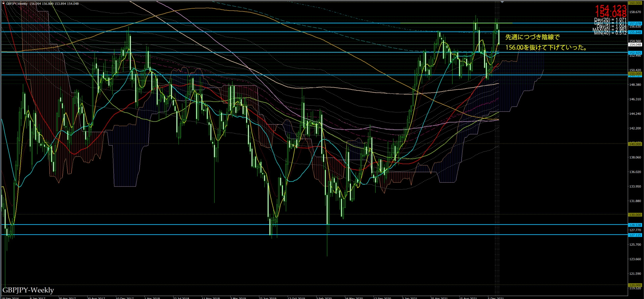Select the yellow annotation 先週につづき陰線で

click(x=532, y=37)
